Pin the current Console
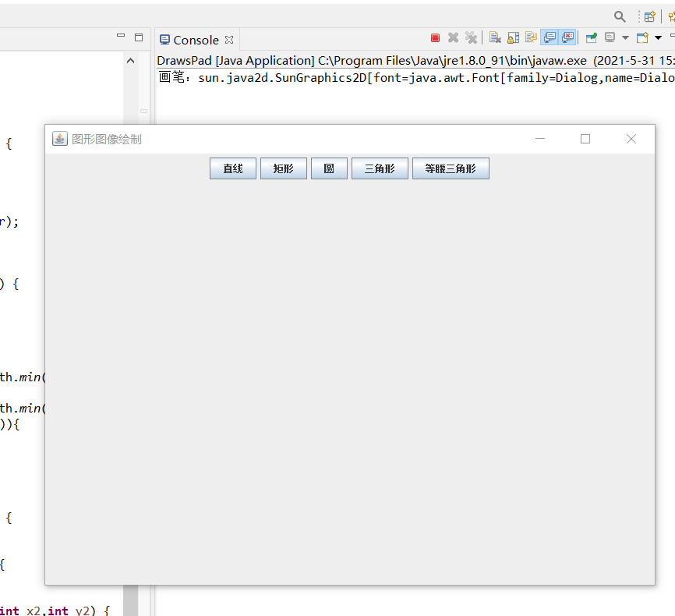The height and width of the screenshot is (616, 675). (x=592, y=38)
